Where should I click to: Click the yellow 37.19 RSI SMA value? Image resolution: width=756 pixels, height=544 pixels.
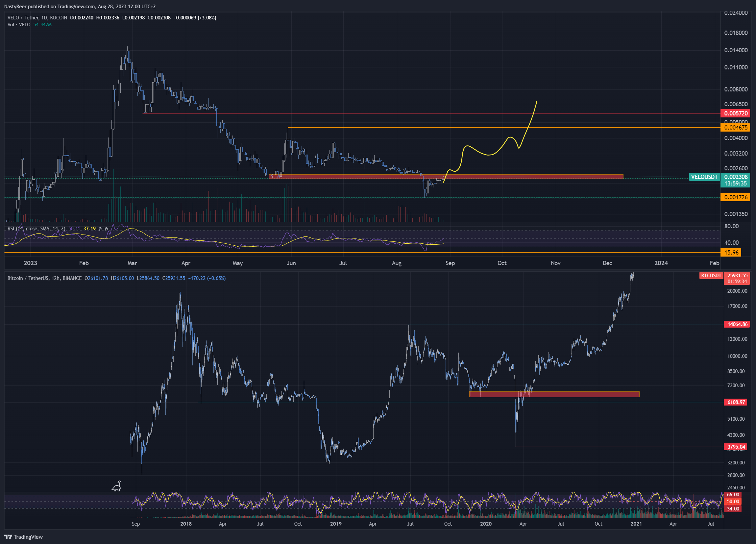pyautogui.click(x=89, y=228)
